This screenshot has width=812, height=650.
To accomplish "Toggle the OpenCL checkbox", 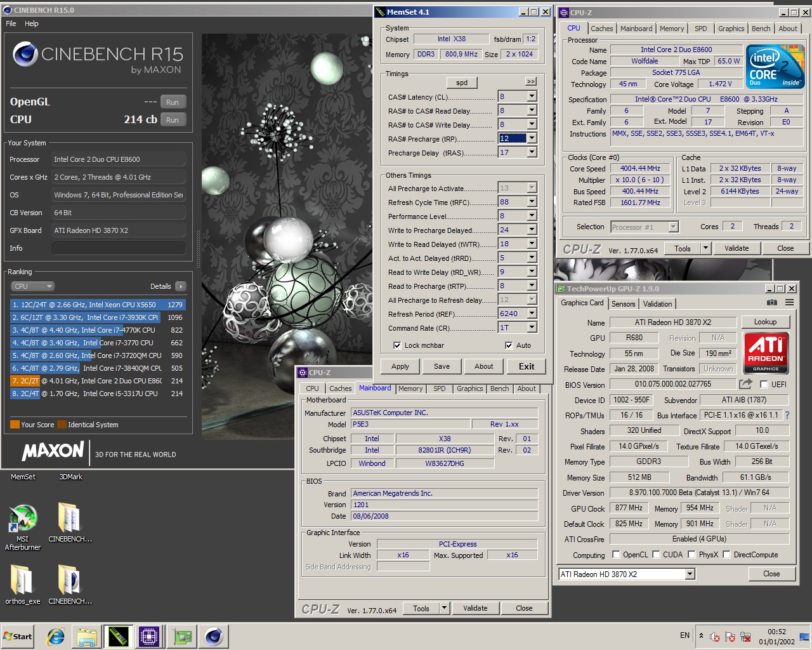I will (x=615, y=554).
